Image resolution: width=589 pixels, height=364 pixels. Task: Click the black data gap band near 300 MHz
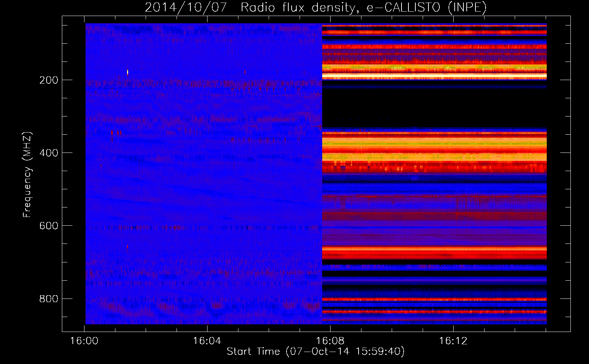tap(434, 108)
